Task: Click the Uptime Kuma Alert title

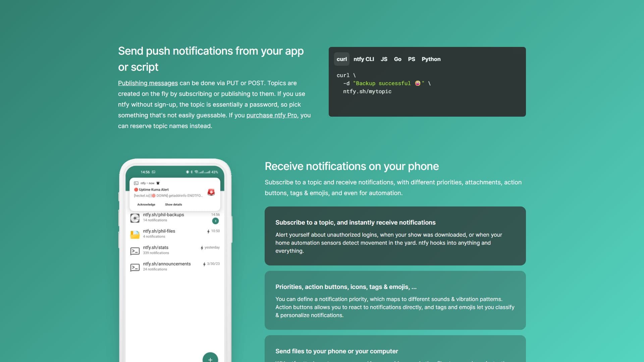Action: point(154,190)
